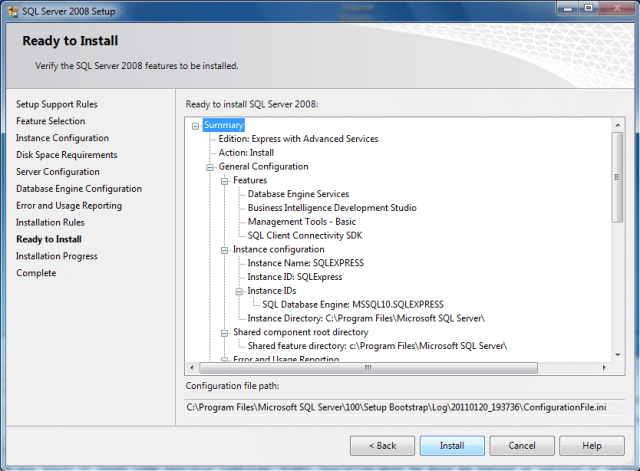640x471 pixels.
Task: Click Disk Space Requirements step
Action: [67, 155]
